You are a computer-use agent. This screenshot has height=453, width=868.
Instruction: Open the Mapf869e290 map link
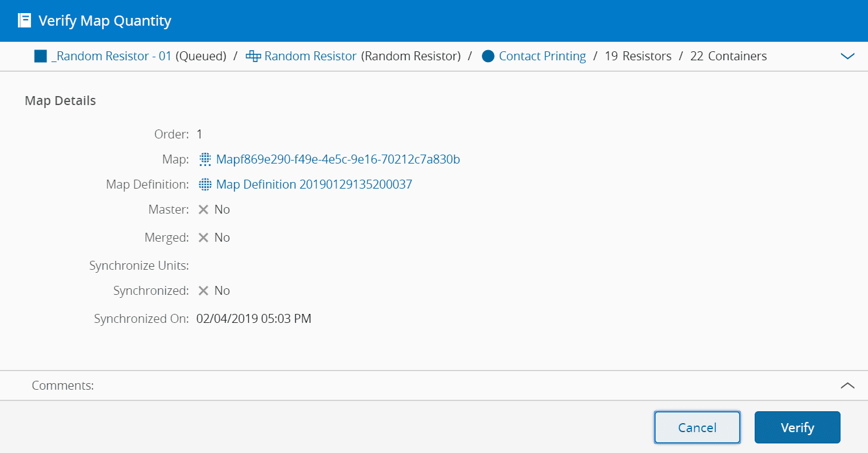pos(338,159)
